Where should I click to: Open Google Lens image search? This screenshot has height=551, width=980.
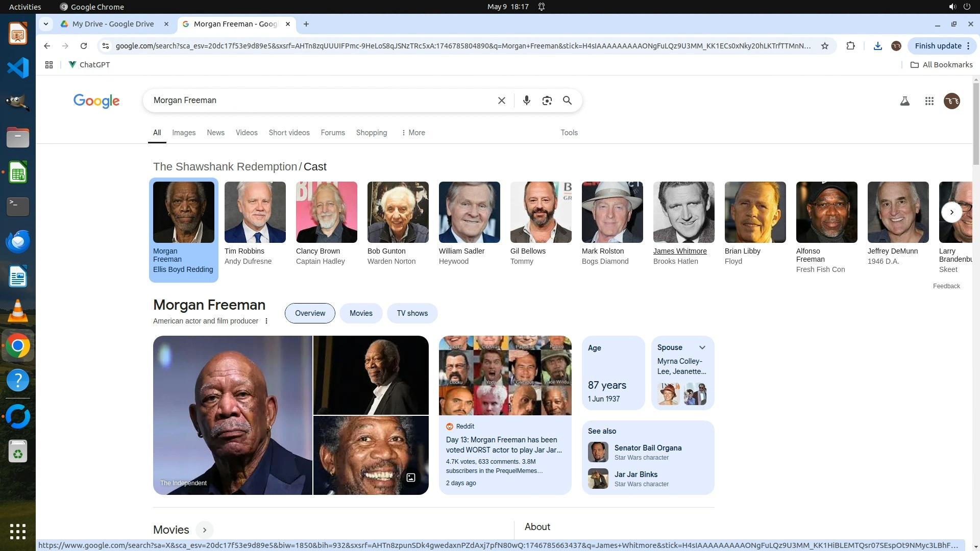tap(547, 101)
